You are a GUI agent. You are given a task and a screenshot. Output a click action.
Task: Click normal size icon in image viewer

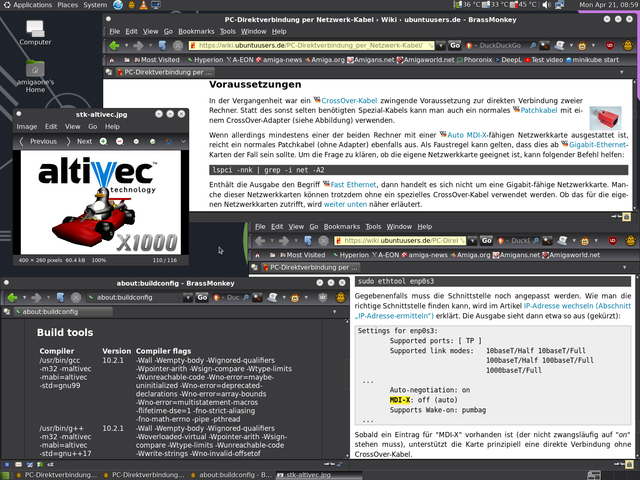(x=136, y=141)
